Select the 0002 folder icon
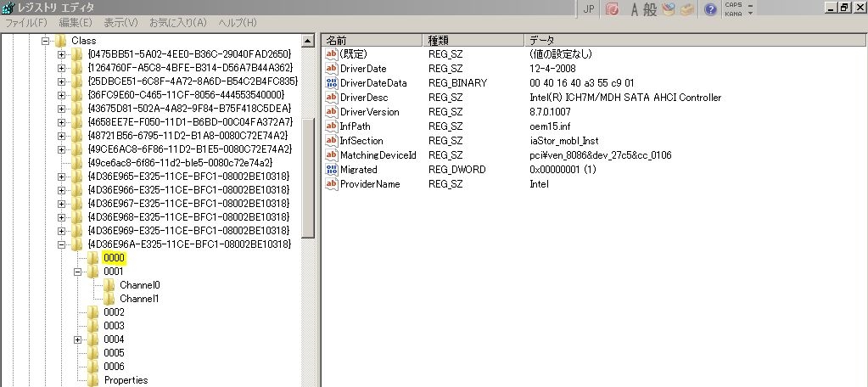The width and height of the screenshot is (868, 387). coord(93,311)
